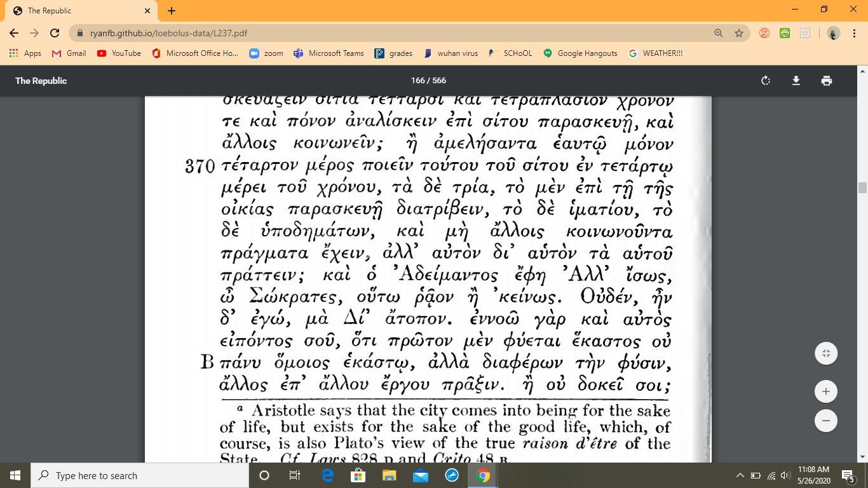Download the PDF file
The image size is (868, 488).
coord(796,81)
